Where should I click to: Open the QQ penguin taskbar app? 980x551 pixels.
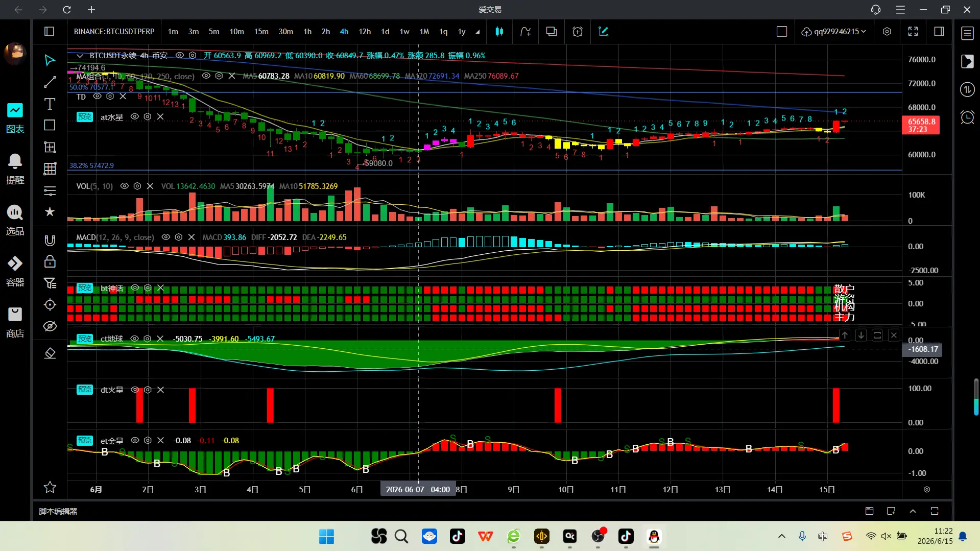coord(654,536)
